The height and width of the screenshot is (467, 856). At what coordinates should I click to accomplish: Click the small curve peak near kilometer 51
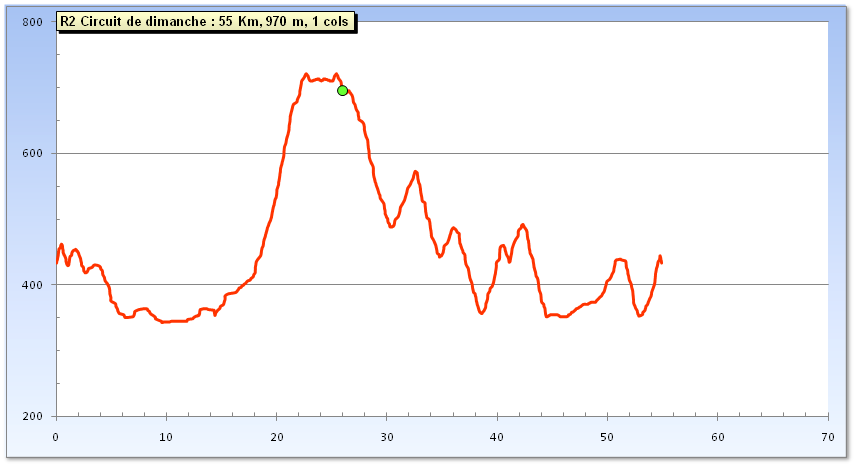(620, 259)
